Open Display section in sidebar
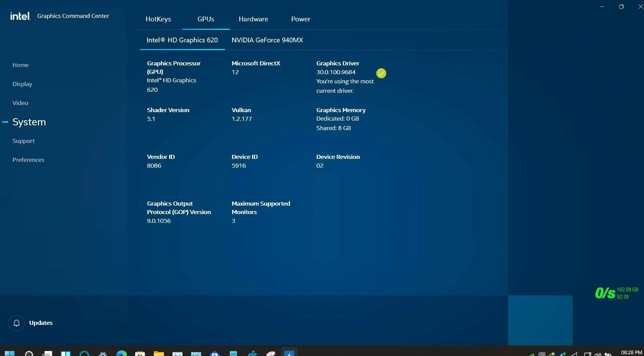Screen dimensions: 644x356 [x=22, y=84]
